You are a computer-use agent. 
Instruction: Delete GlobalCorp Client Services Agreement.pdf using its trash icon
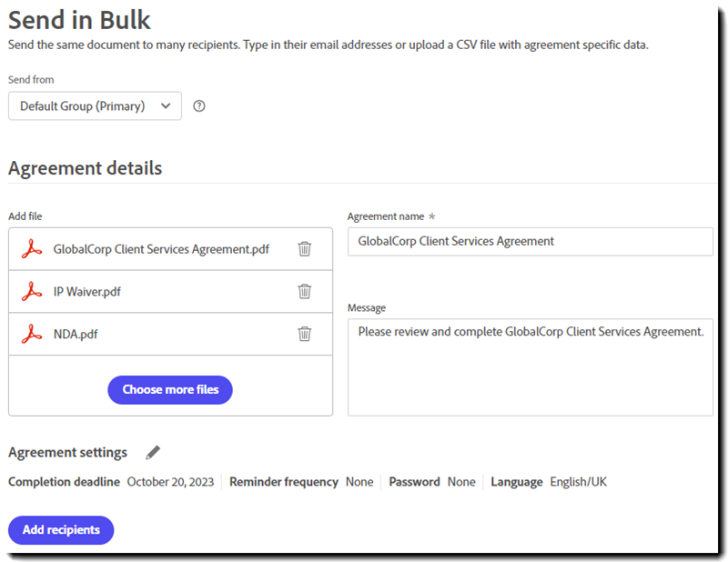coord(305,248)
